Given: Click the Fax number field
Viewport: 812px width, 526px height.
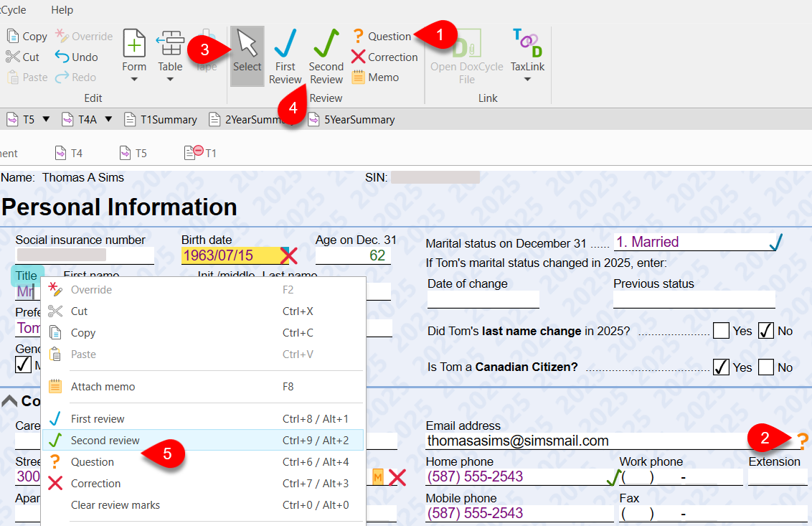Looking at the screenshot, I should pyautogui.click(x=713, y=513).
